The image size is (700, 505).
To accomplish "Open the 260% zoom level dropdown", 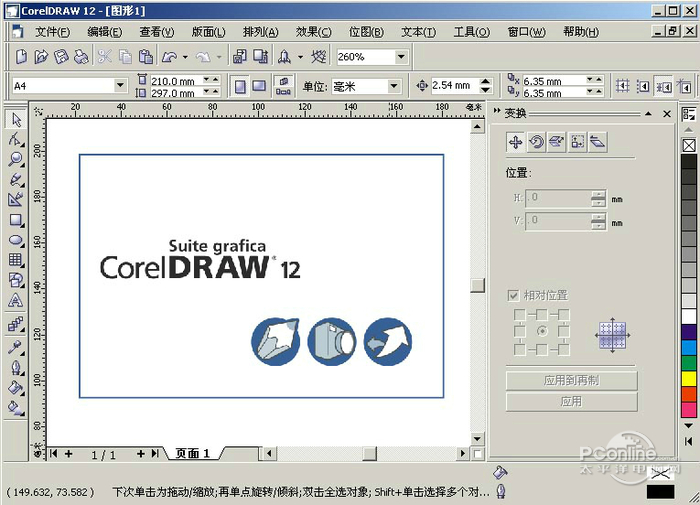I will click(x=401, y=57).
